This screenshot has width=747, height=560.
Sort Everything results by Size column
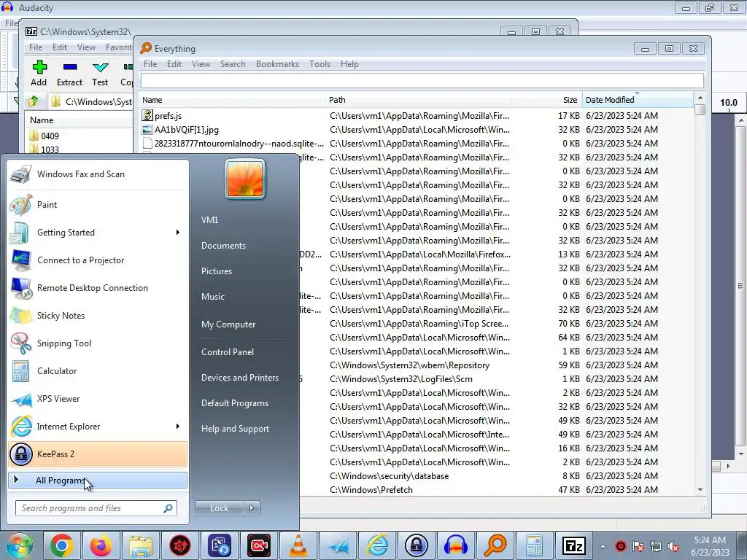547,100
